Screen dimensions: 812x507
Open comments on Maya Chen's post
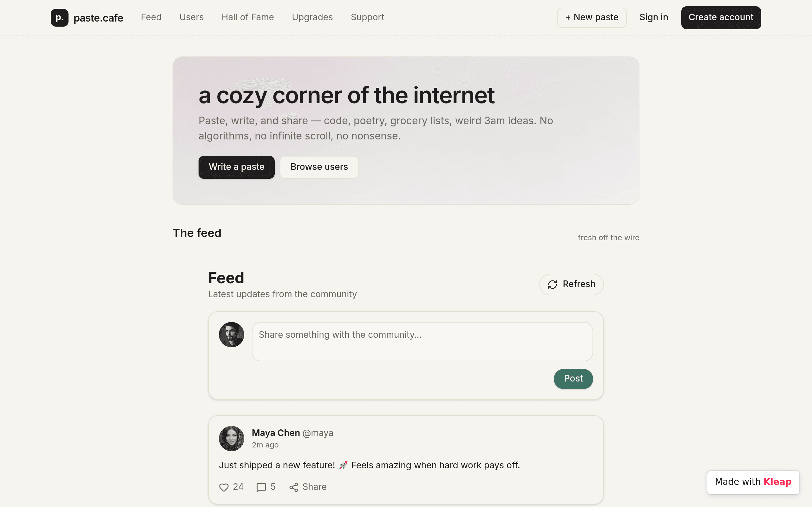click(x=261, y=487)
